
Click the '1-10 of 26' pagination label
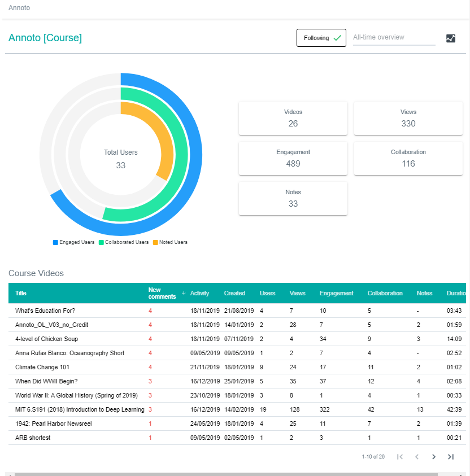point(373,457)
